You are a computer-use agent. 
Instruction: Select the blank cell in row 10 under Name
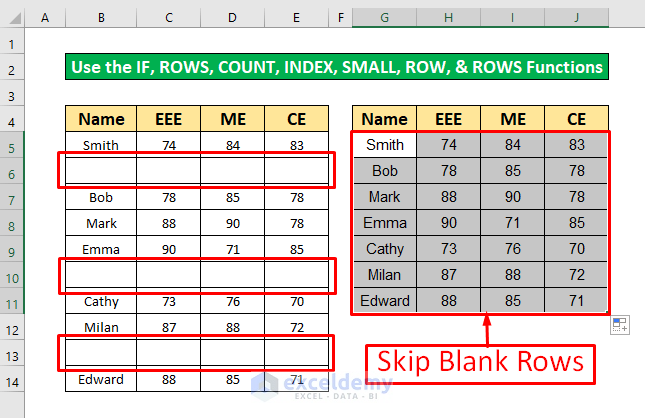coord(101,275)
